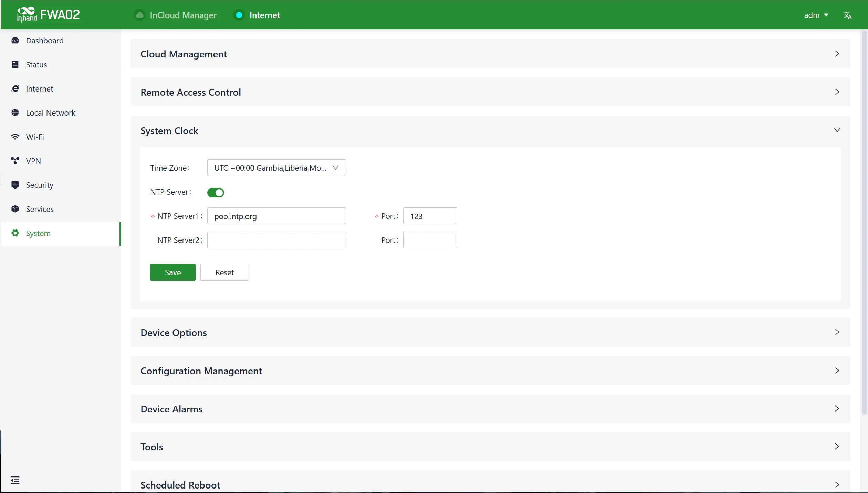Toggle the NTP Server switch off
Screen dimensions: 868x493
(216, 192)
